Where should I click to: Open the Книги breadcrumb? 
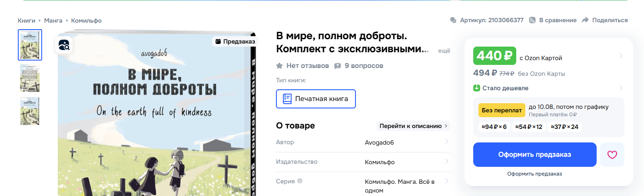(x=27, y=20)
